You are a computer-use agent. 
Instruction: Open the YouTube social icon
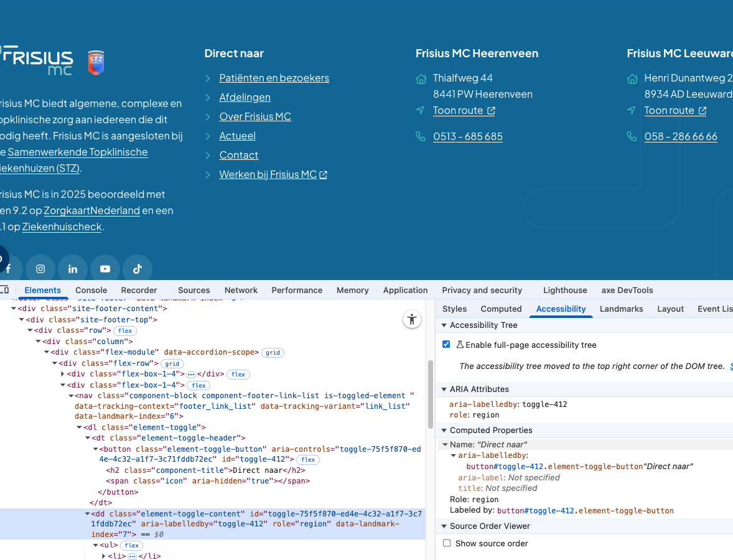click(x=105, y=269)
